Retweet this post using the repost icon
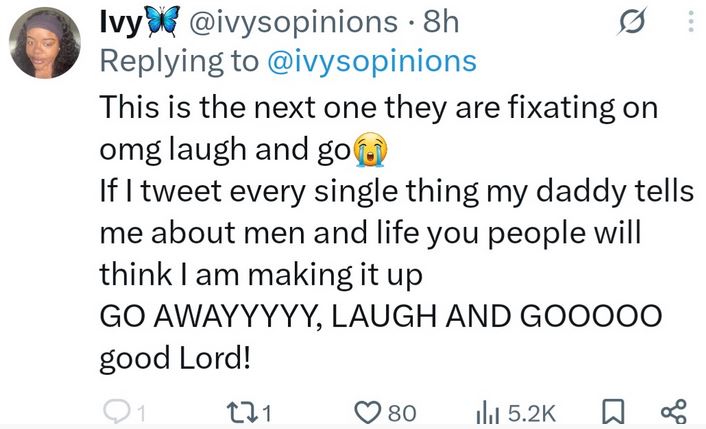 point(243,412)
